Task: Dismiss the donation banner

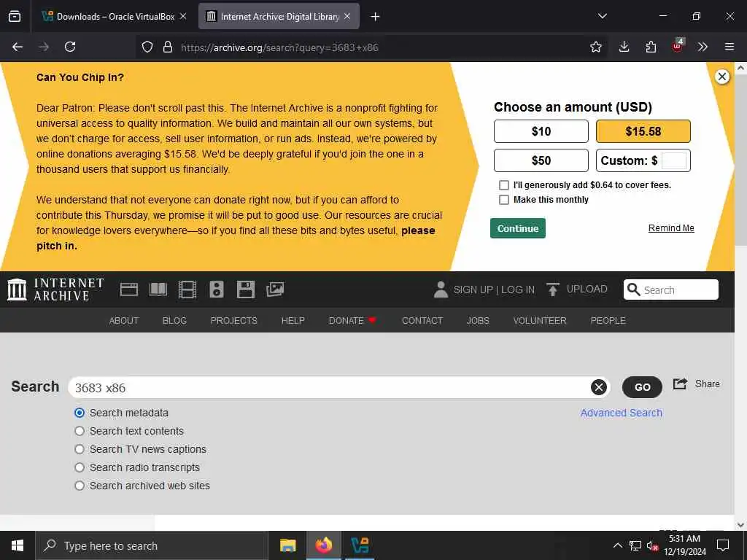Action: [x=722, y=77]
